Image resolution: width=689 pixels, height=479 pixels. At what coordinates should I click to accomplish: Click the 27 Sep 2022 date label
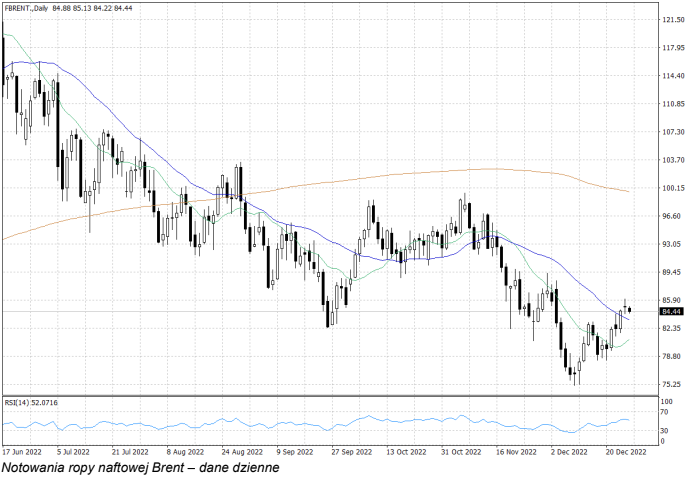click(350, 451)
